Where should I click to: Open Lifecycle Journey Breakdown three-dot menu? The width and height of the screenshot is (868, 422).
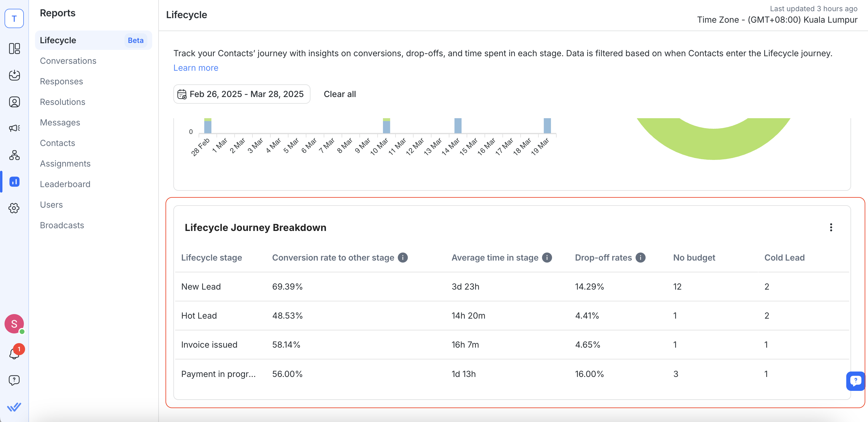coord(831,227)
